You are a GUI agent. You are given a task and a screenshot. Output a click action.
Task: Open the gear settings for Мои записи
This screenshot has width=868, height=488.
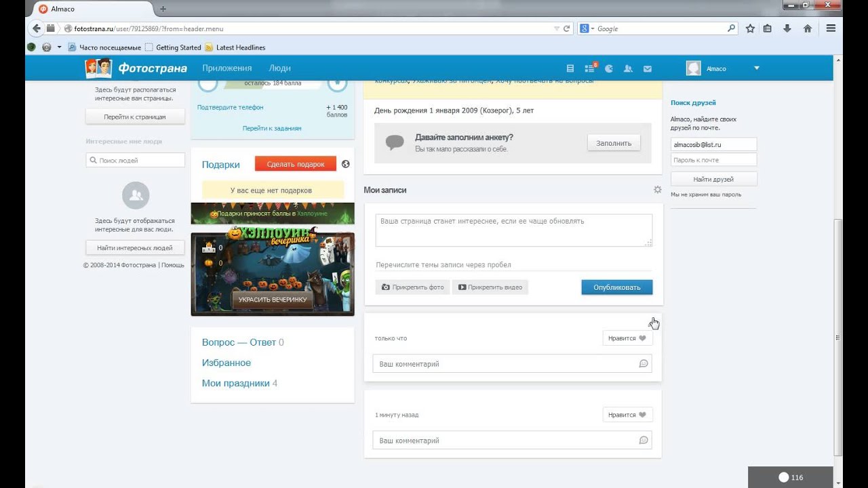(657, 190)
